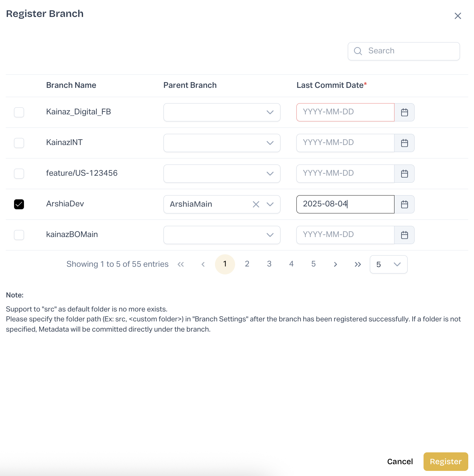This screenshot has height=476, width=474.
Task: Open calendar picker for feature/US-123456 row
Action: click(404, 174)
